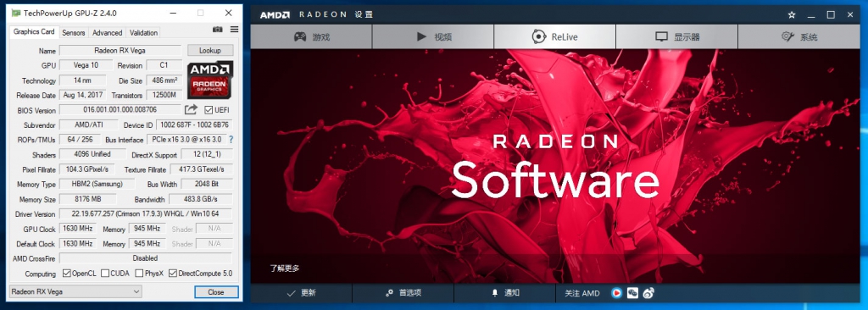Click the star favorite icon in Radeon Settings
The height and width of the screenshot is (310, 868).
[792, 15]
